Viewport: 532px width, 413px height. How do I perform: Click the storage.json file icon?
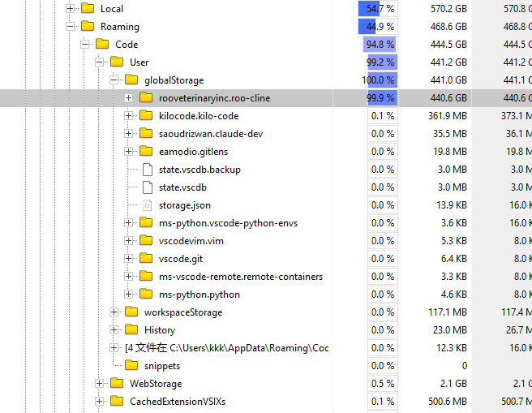pyautogui.click(x=148, y=205)
